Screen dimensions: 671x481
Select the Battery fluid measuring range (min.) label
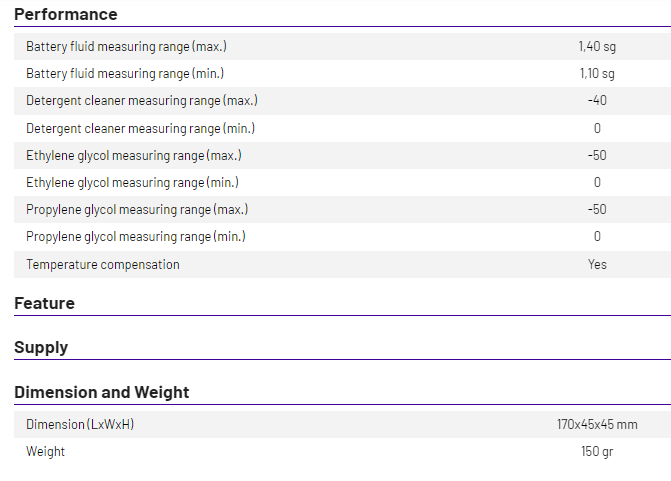125,74
